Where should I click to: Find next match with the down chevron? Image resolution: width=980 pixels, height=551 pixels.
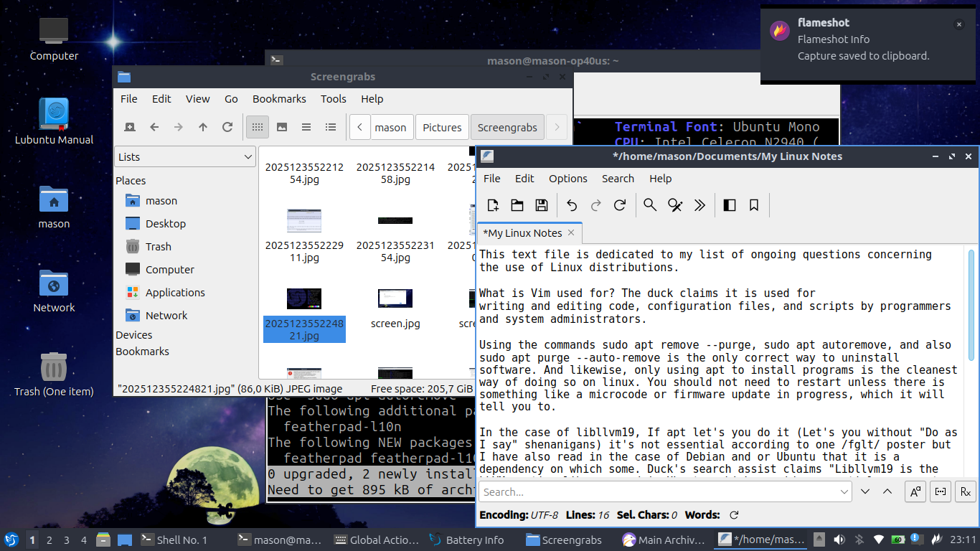coord(865,491)
